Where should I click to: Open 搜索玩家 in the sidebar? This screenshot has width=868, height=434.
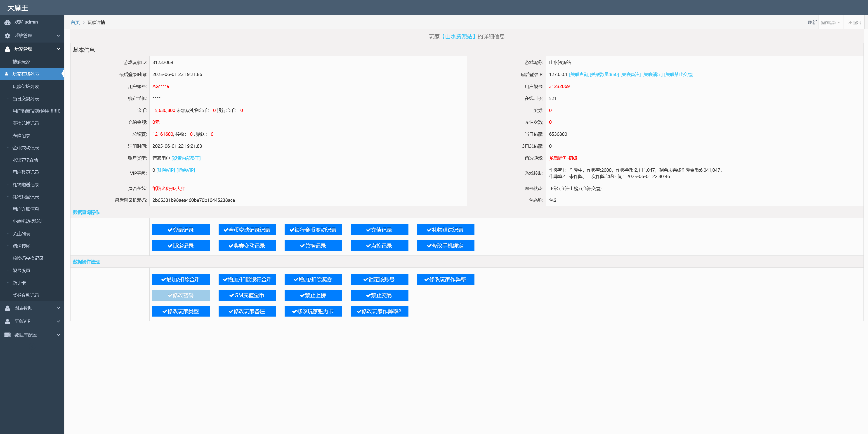click(x=21, y=62)
